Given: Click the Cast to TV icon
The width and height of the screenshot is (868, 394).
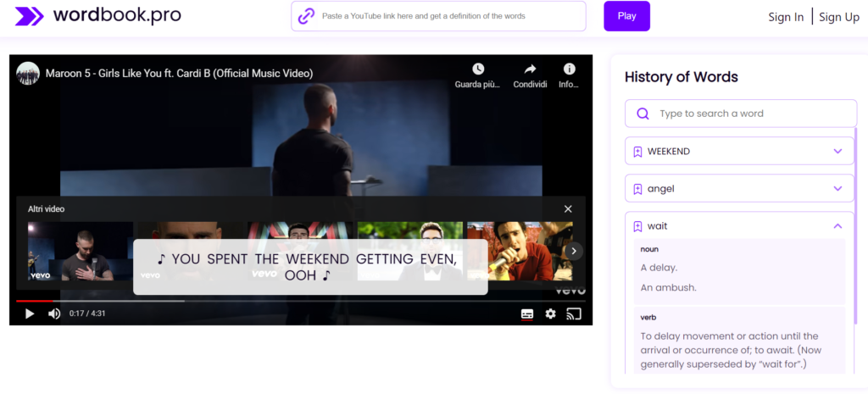Looking at the screenshot, I should pyautogui.click(x=574, y=314).
